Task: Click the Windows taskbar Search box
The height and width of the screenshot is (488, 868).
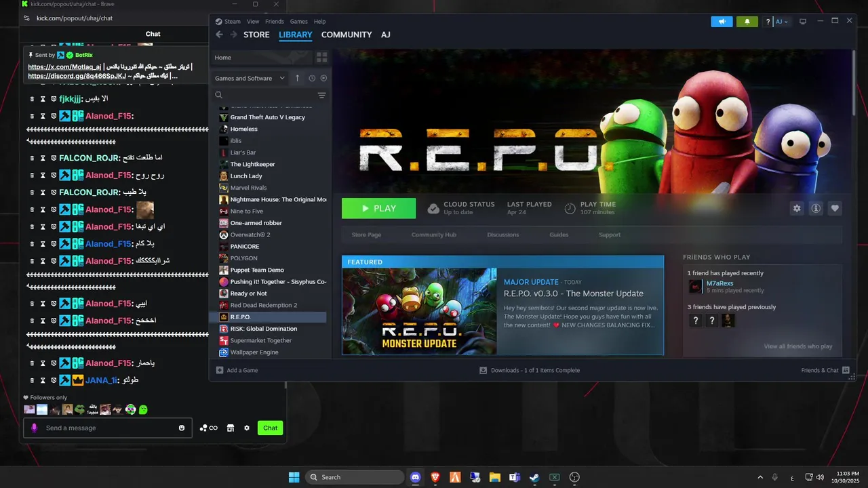Action: click(354, 477)
